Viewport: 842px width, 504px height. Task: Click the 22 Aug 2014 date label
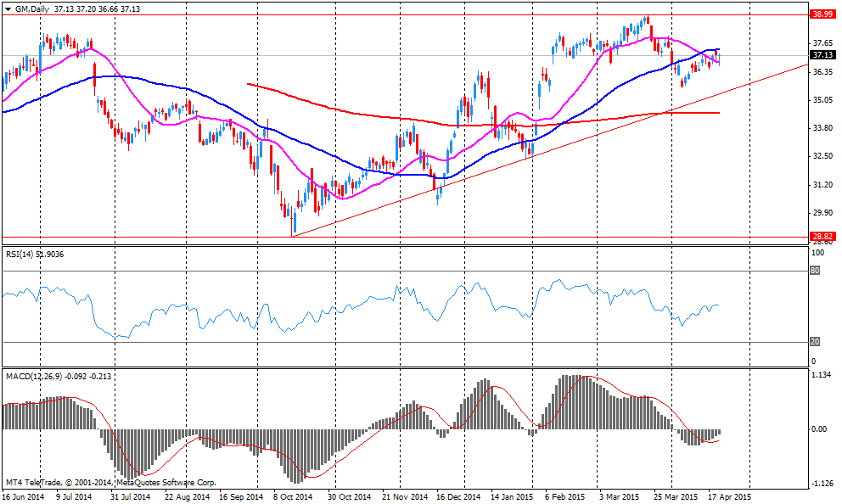187,497
